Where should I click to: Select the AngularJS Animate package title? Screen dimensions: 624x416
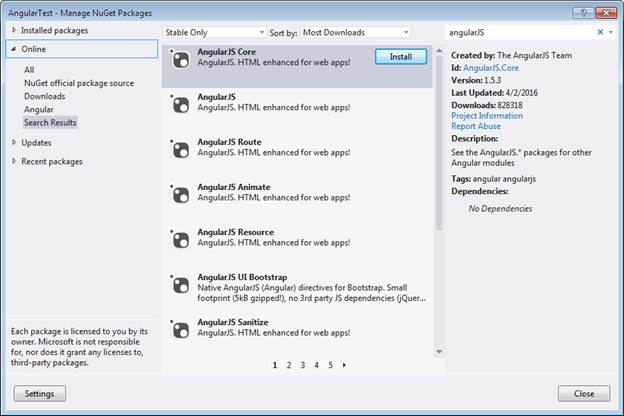coord(234,187)
